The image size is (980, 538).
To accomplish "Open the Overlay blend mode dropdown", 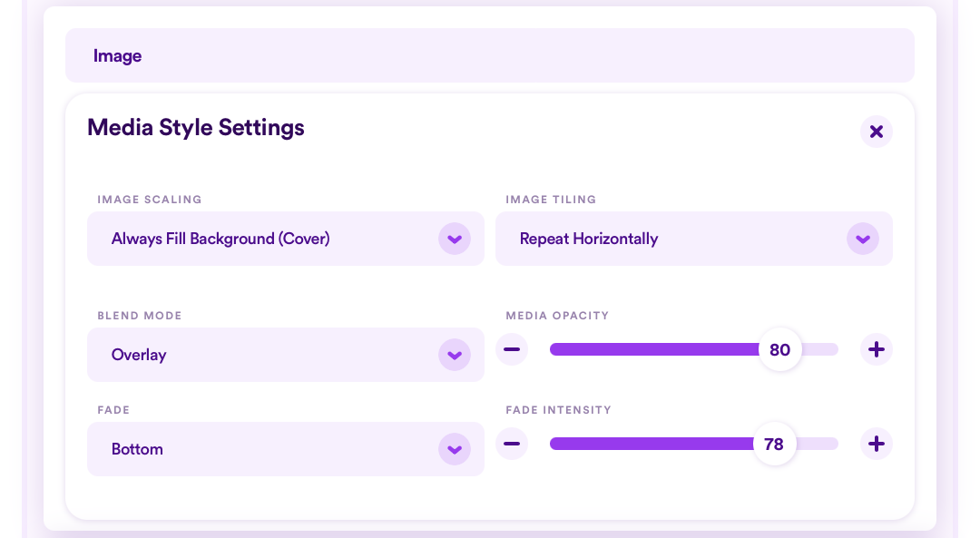I will click(x=286, y=355).
